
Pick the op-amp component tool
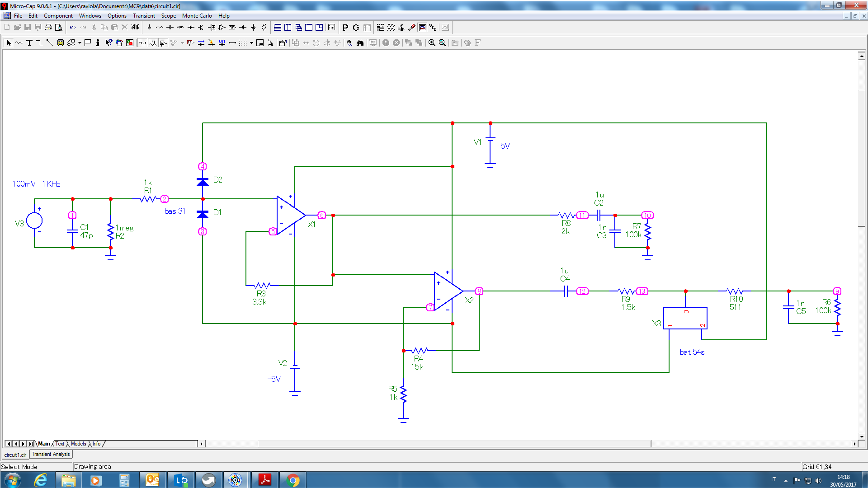pos(222,28)
